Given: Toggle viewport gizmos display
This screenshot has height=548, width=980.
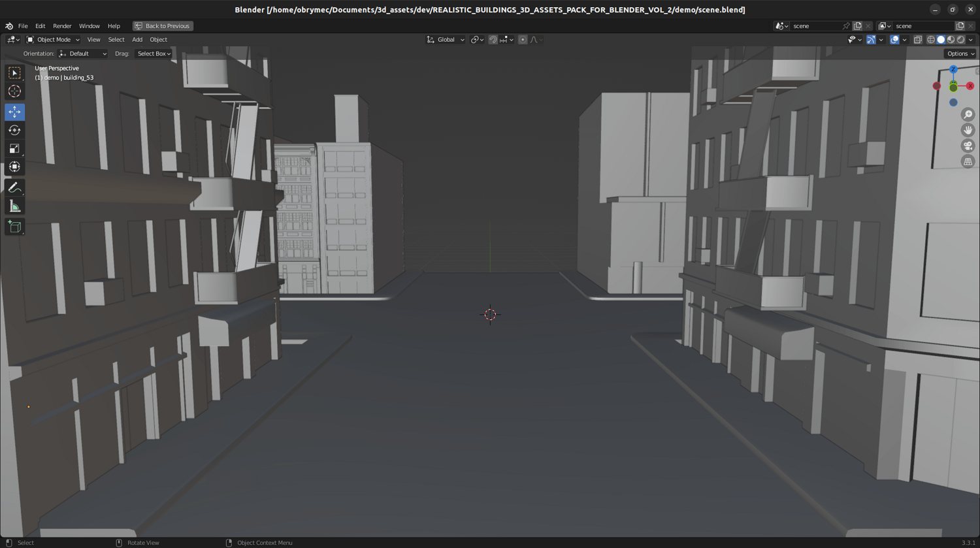Looking at the screenshot, I should click(871, 40).
